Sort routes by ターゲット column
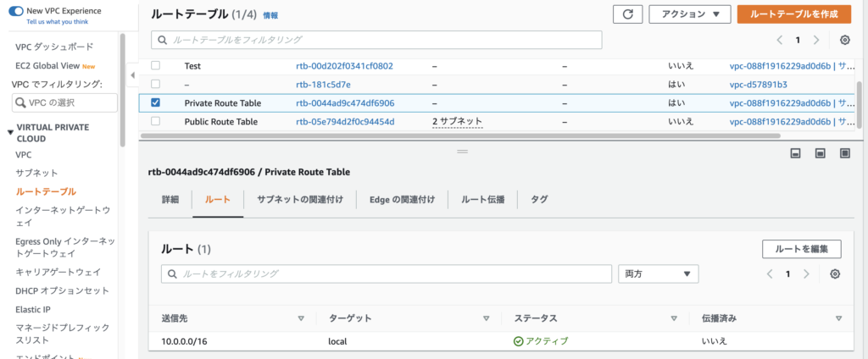Image resolution: width=868 pixels, height=359 pixels. point(486,318)
